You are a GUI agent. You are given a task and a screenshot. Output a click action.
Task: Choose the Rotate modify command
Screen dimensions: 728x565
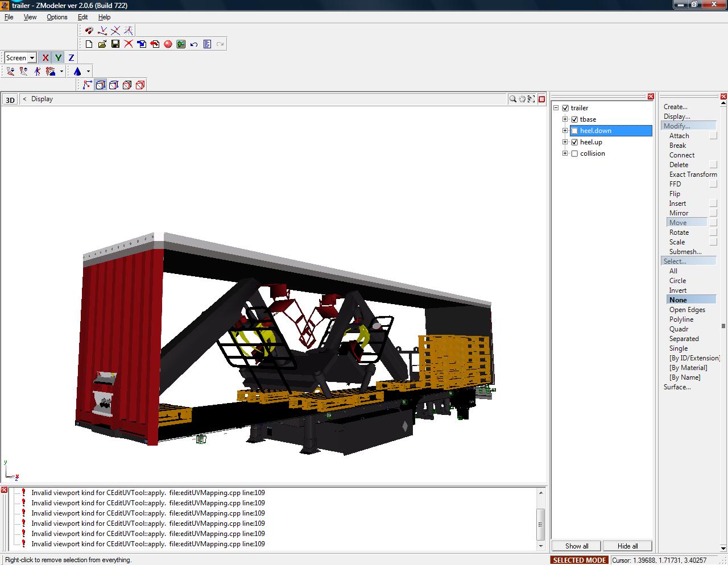pyautogui.click(x=679, y=232)
